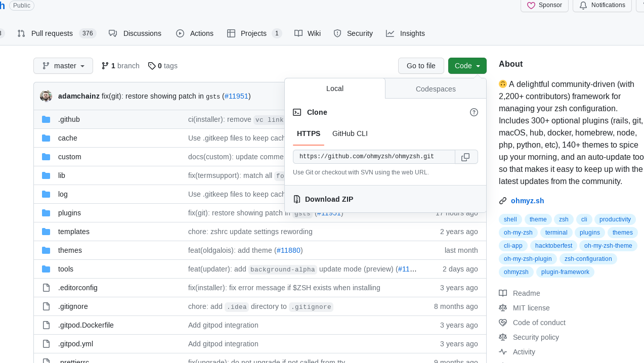This screenshot has width=644, height=363.
Task: Open the Insights tab
Action: 412,33
